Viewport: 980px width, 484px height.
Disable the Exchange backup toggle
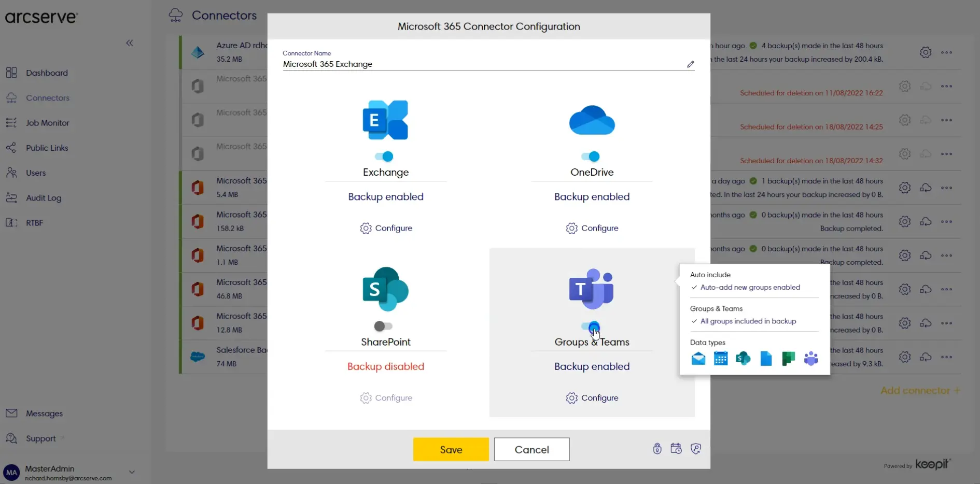pyautogui.click(x=384, y=156)
